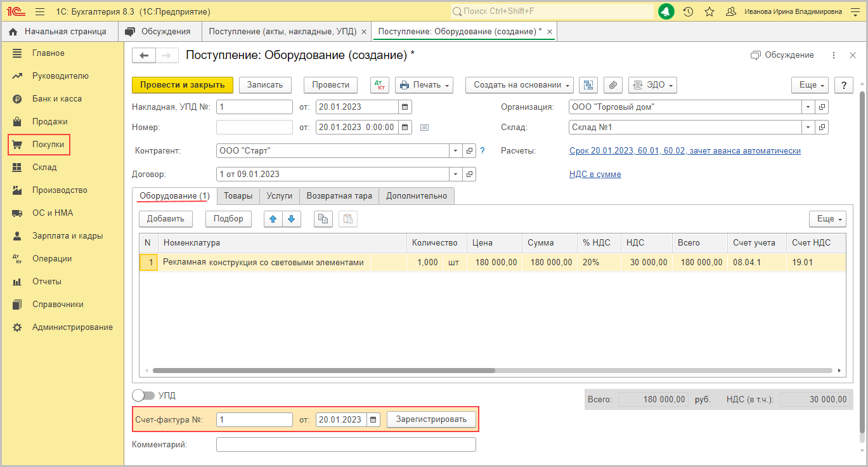The width and height of the screenshot is (868, 467).
Task: Expand the Контрагент dropdown list
Action: coord(457,151)
